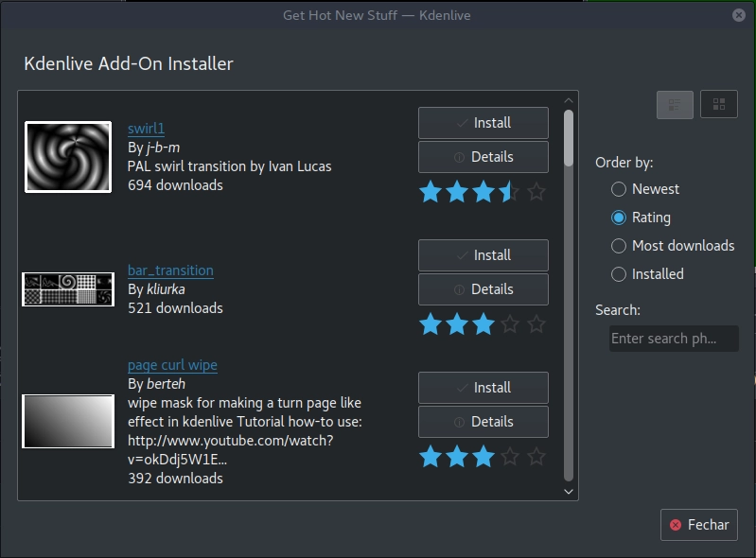The width and height of the screenshot is (756, 558).
Task: Install the bar_transition add-on
Action: pos(483,255)
